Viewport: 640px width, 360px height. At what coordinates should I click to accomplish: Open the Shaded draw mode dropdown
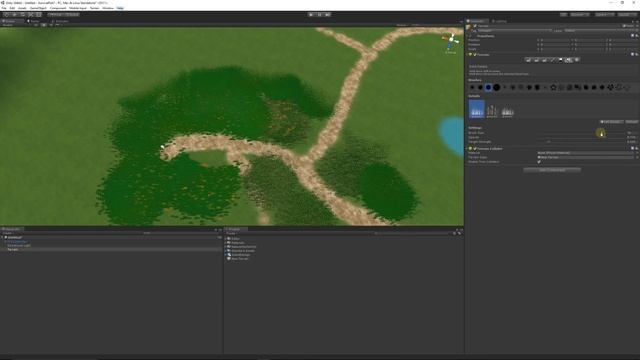16,25
